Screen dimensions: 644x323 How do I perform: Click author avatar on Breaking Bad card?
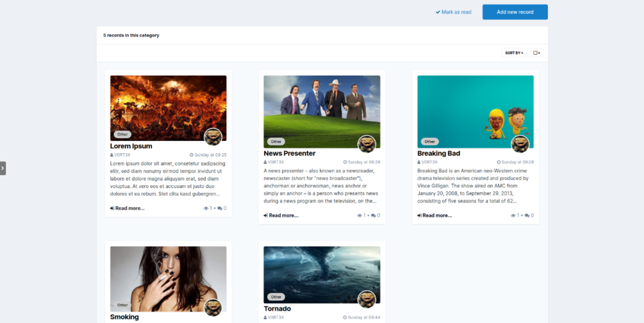[x=520, y=145]
